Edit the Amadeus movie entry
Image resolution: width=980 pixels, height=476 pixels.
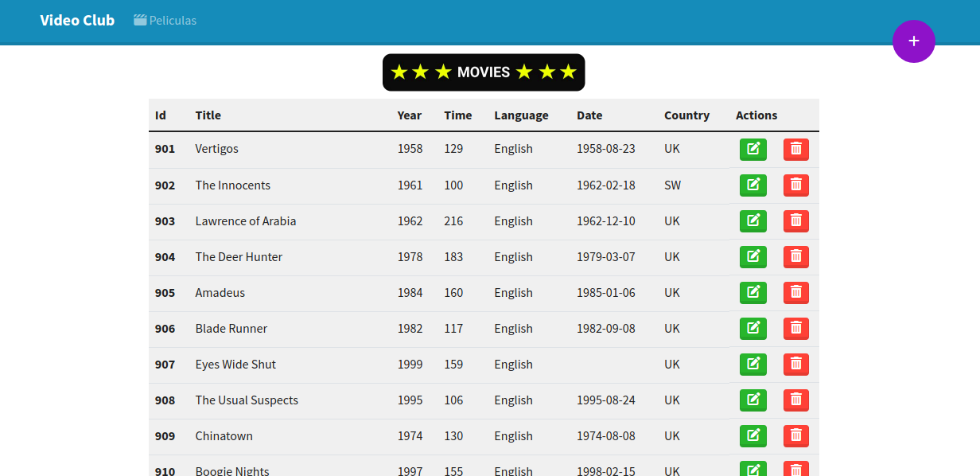click(753, 293)
